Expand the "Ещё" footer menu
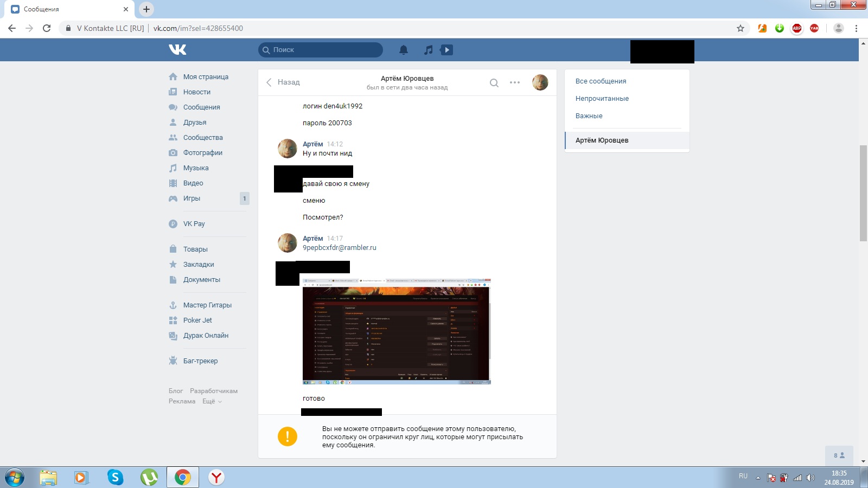This screenshot has height=488, width=868. tap(212, 401)
